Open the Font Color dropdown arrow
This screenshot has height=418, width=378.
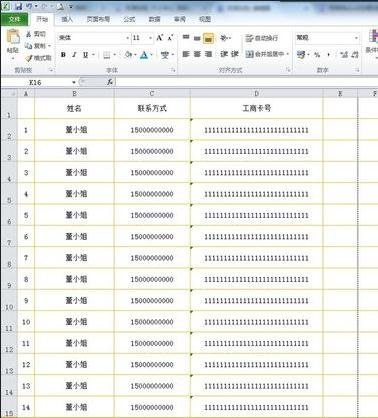click(x=152, y=55)
